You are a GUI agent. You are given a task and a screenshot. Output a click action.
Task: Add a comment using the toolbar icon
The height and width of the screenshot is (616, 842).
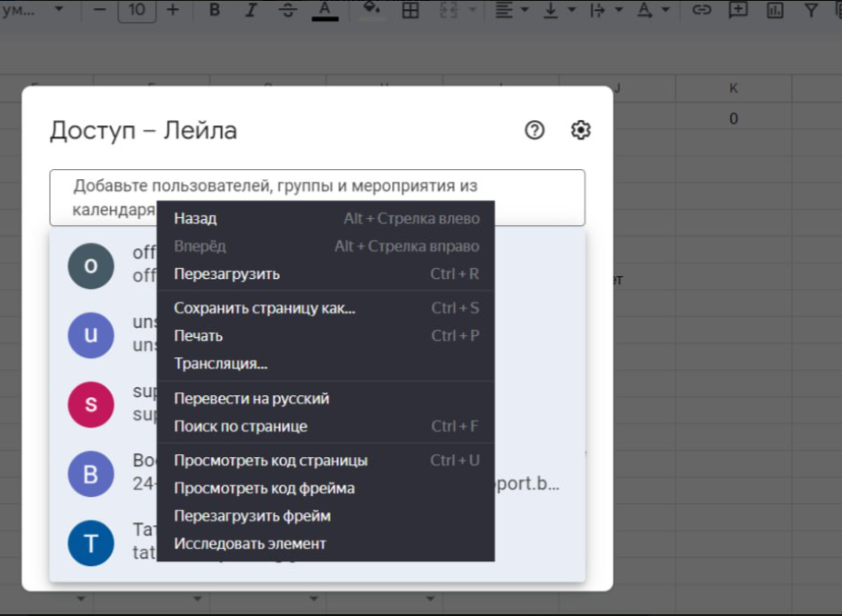pos(737,10)
